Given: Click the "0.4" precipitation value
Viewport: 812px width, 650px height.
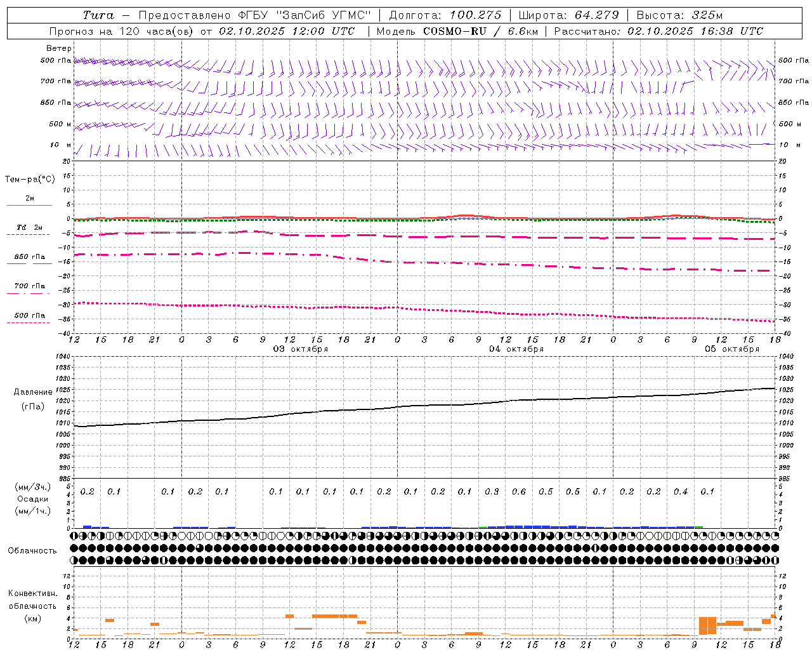Looking at the screenshot, I should coord(681,491).
